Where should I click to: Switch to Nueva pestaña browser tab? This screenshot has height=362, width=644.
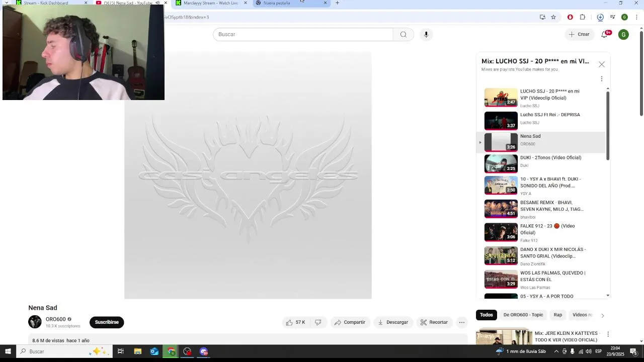290,3
